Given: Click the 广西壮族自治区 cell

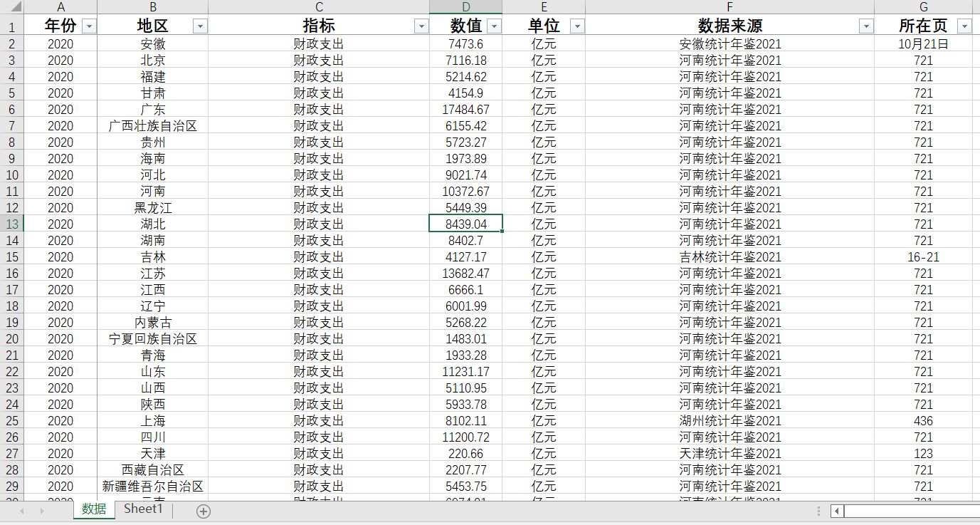Looking at the screenshot, I should (x=153, y=125).
